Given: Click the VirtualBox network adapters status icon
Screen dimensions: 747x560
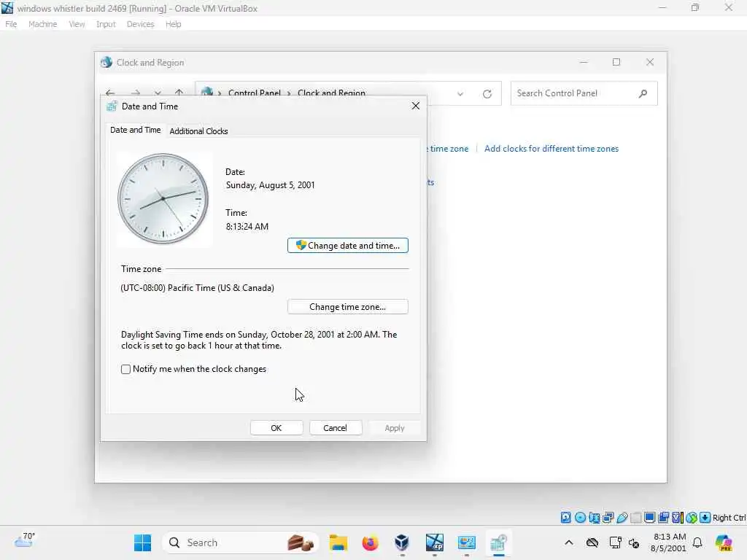Looking at the screenshot, I should pyautogui.click(x=608, y=518).
